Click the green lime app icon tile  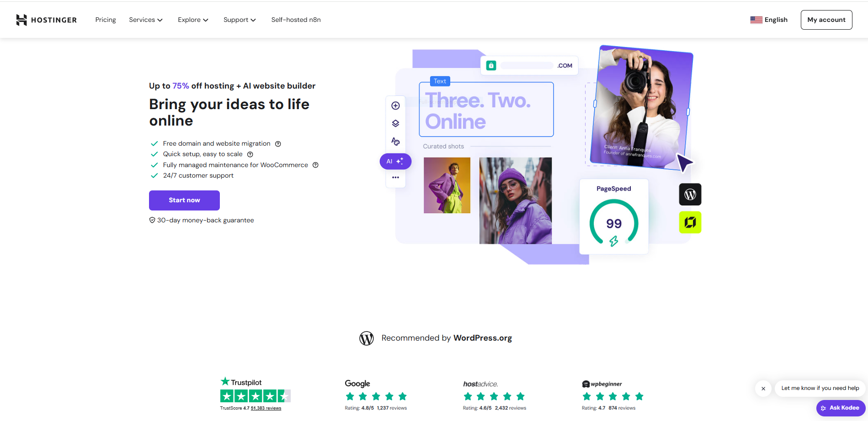[x=690, y=222]
